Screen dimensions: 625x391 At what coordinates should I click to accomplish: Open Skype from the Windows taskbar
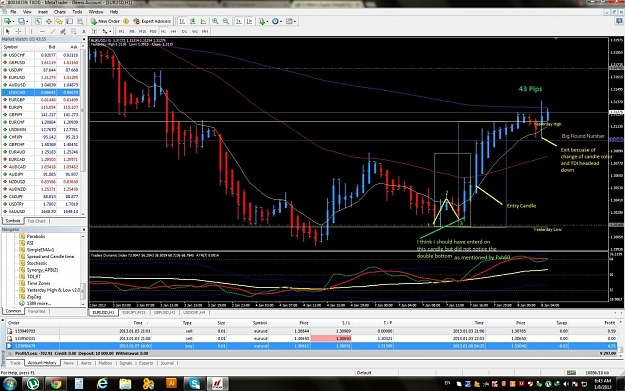click(x=194, y=383)
